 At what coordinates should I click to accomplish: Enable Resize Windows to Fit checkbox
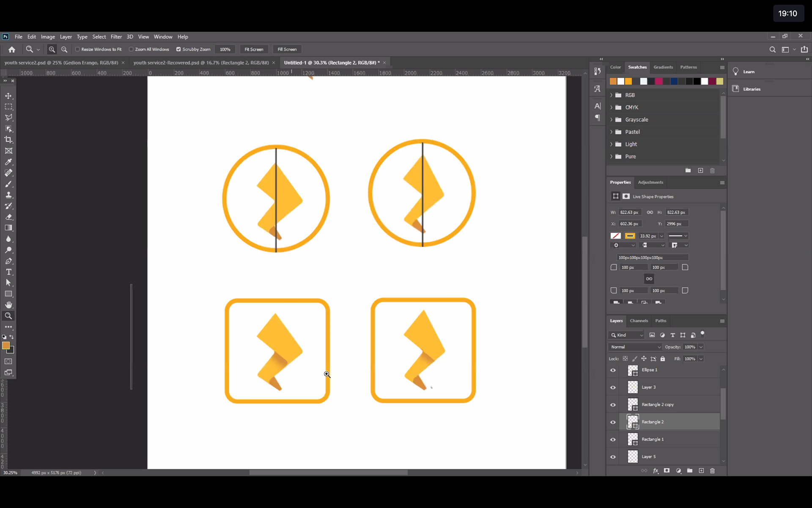[77, 49]
